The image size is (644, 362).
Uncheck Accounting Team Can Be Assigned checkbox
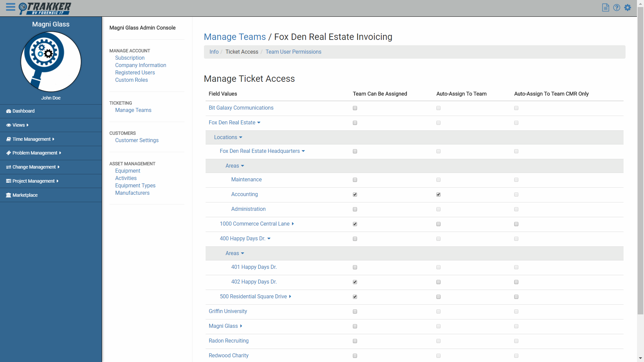[355, 194]
